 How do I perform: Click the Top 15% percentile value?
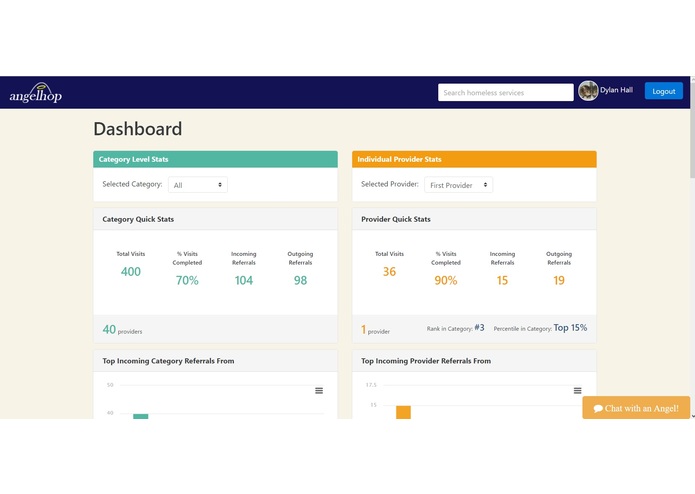570,327
